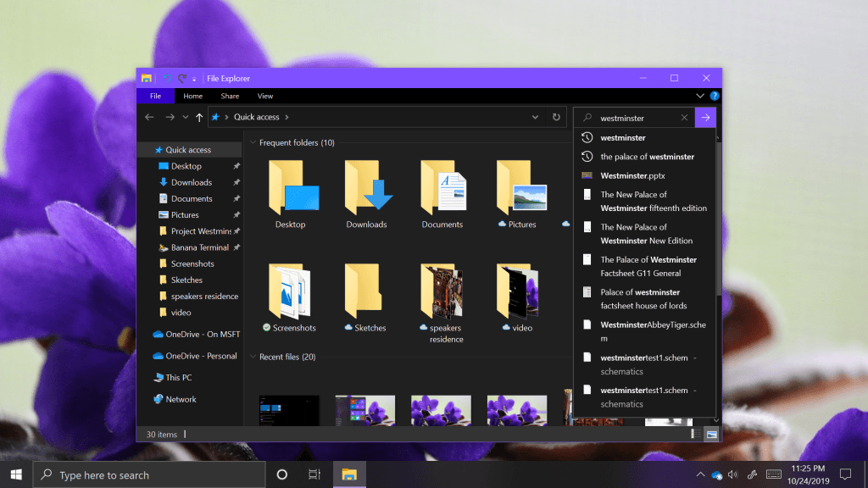Switch to the Share ribbon tab
868x488 pixels.
[x=230, y=97]
